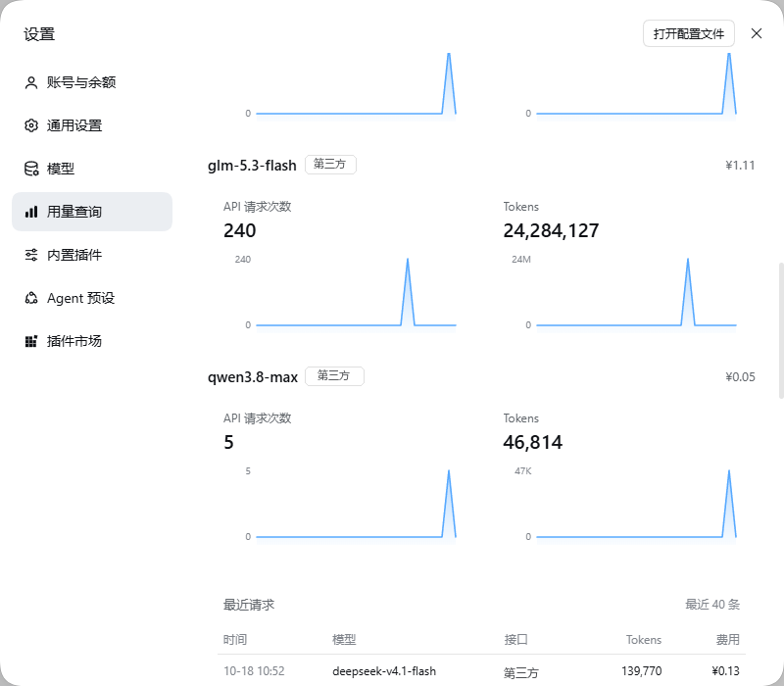Open 内置插件 settings section
This screenshot has height=686, width=784.
click(x=92, y=255)
